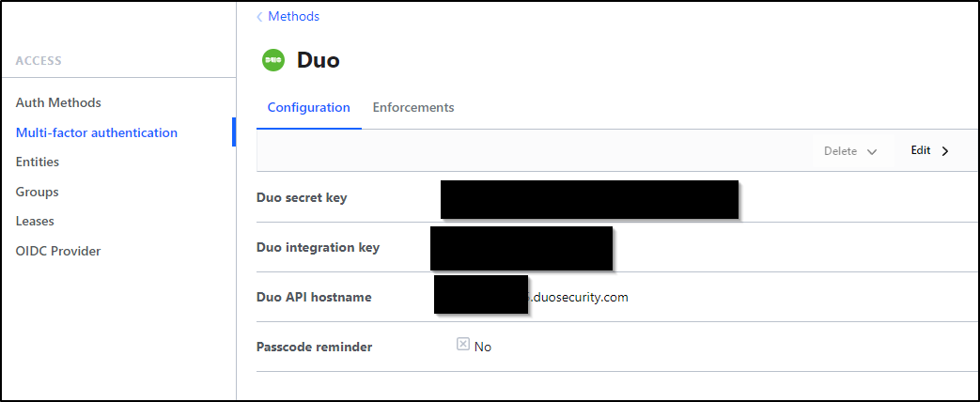Screen dimensions: 980x402
Task: Click the redacted Duo integration key value
Action: (521, 248)
